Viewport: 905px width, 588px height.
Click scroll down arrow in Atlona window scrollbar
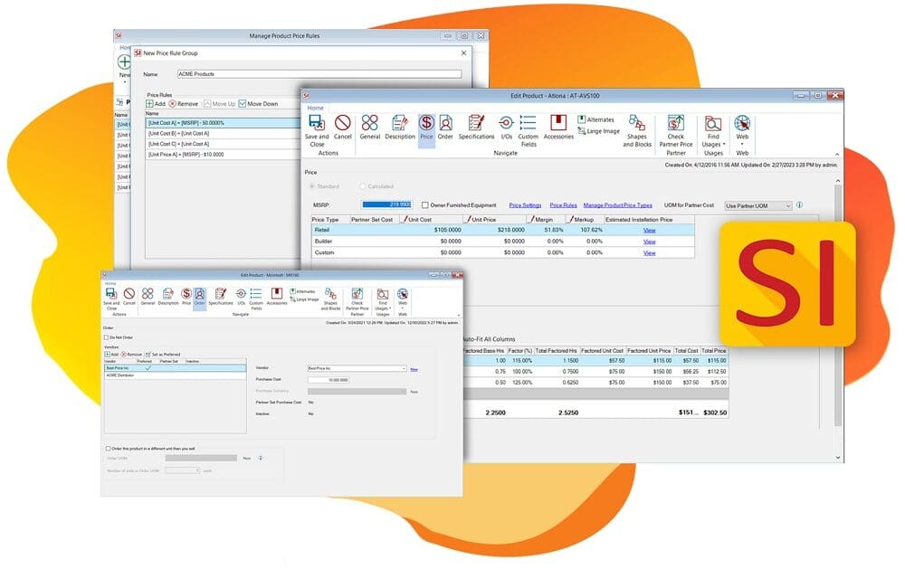coord(837,458)
